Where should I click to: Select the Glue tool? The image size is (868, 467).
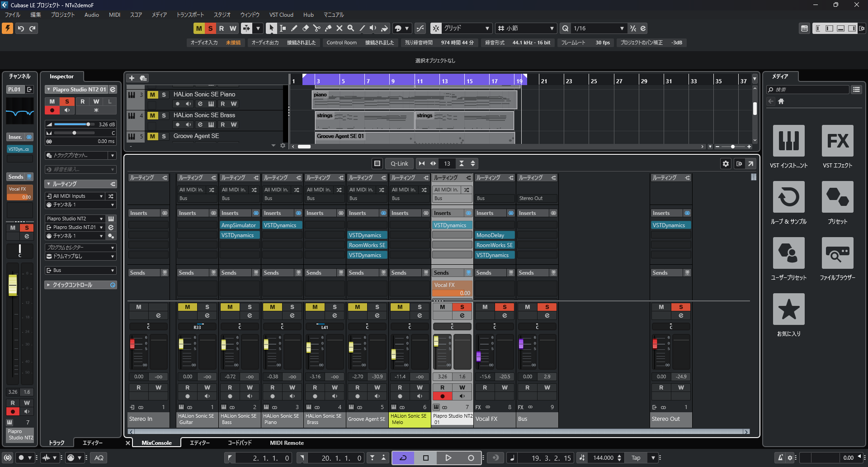(x=328, y=29)
